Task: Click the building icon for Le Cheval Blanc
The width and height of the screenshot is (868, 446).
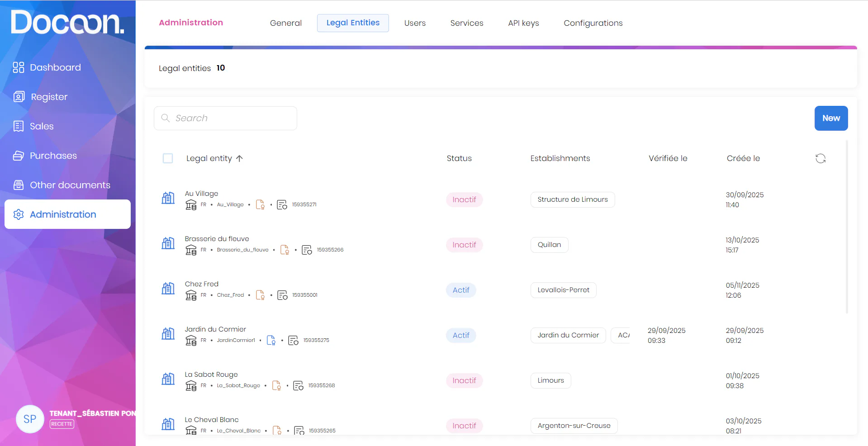Action: coord(168,424)
